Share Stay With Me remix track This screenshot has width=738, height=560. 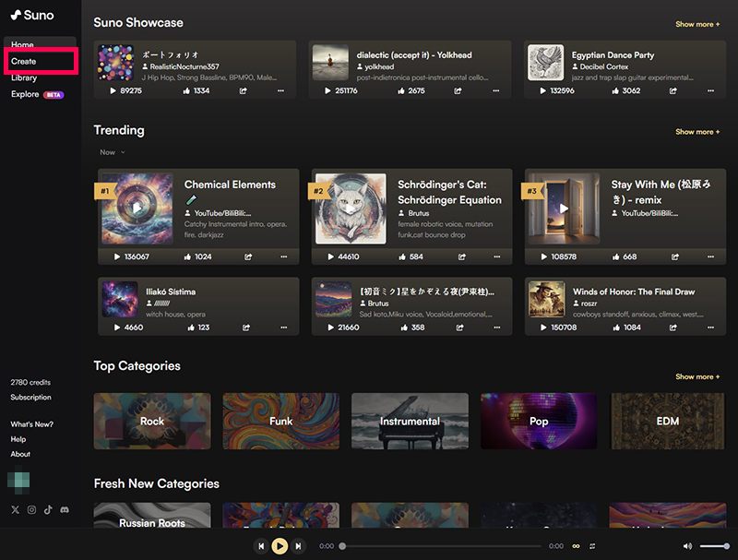[x=675, y=257]
